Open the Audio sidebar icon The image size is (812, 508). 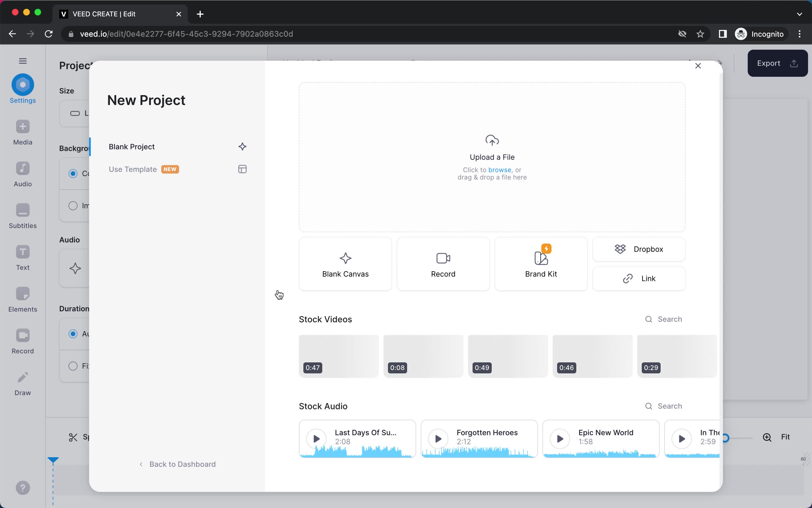(x=23, y=168)
